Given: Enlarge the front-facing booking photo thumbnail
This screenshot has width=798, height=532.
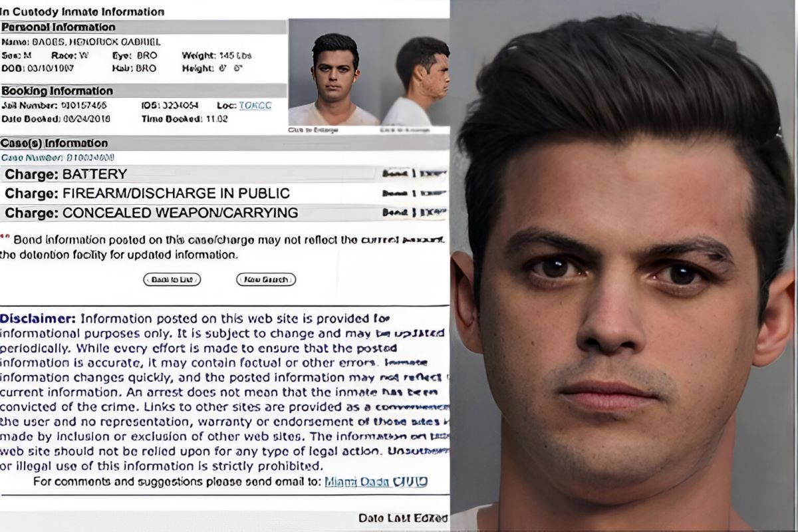Looking at the screenshot, I should pyautogui.click(x=334, y=78).
